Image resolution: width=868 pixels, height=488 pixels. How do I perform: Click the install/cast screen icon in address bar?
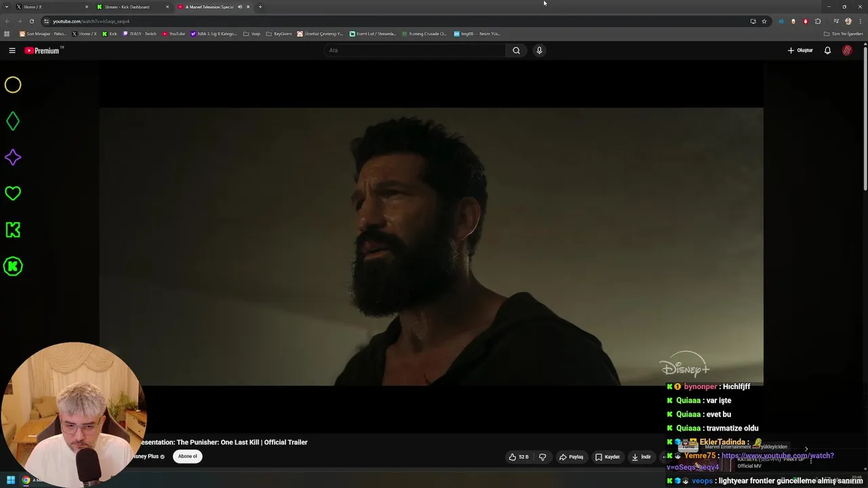(x=753, y=21)
